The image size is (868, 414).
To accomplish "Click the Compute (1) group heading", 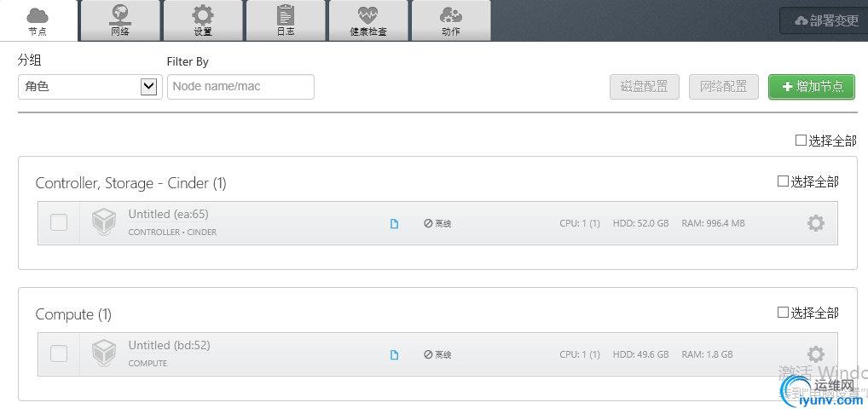I will coord(73,314).
